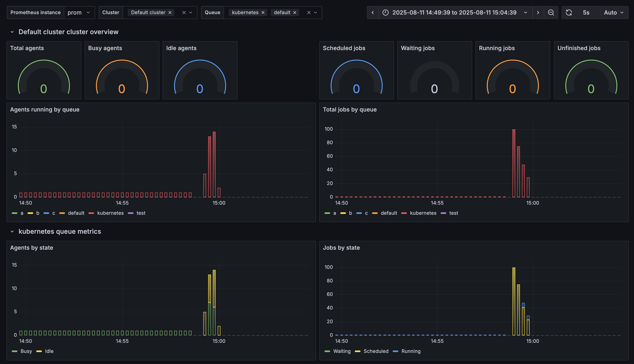This screenshot has height=364, width=634.
Task: Collapse the kubernetes queue metrics row
Action: (x=12, y=231)
